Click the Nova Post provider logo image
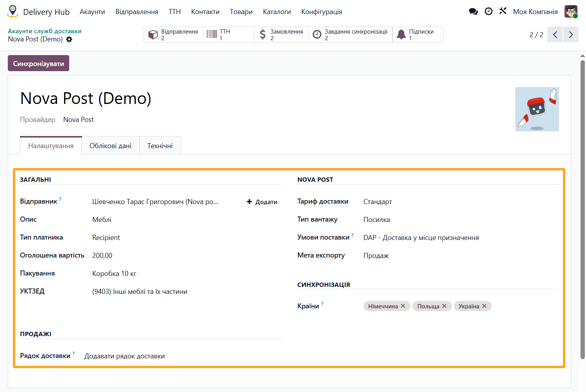The image size is (586, 392). click(537, 109)
